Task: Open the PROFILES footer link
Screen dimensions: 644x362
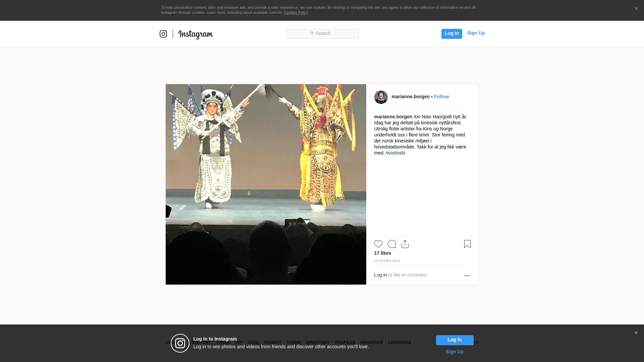Action: coord(345,343)
